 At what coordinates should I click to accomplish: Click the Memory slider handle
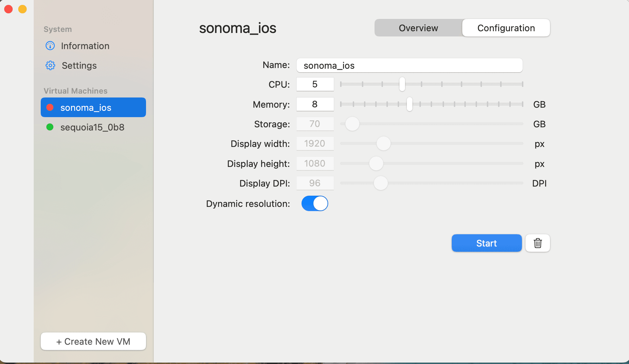tap(409, 105)
